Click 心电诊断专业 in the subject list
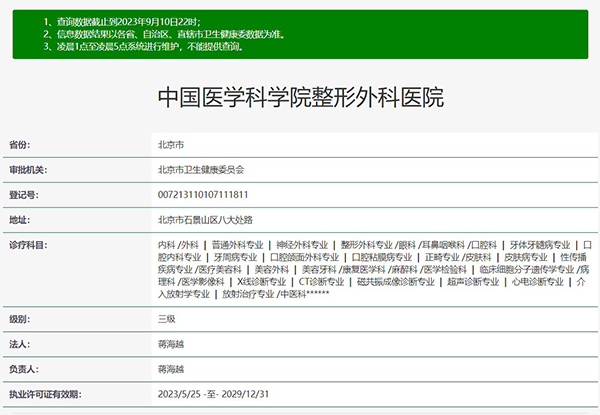Image resolution: width=600 pixels, height=415 pixels. click(538, 282)
